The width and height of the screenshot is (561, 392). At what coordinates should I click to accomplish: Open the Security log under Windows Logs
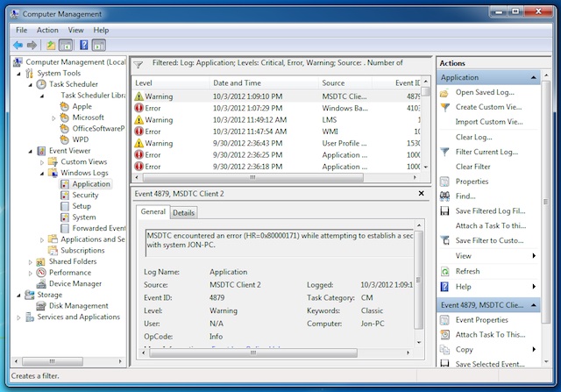[85, 195]
